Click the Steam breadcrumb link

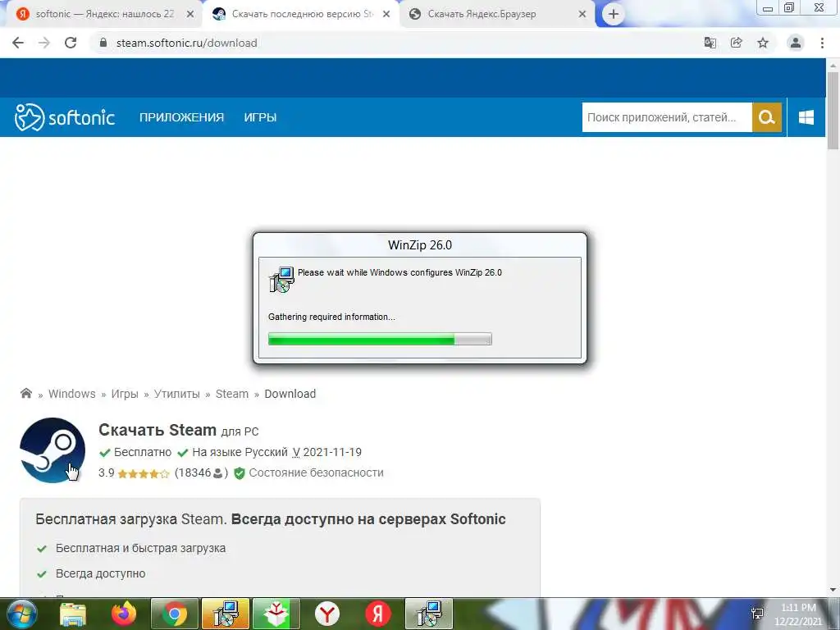232,394
